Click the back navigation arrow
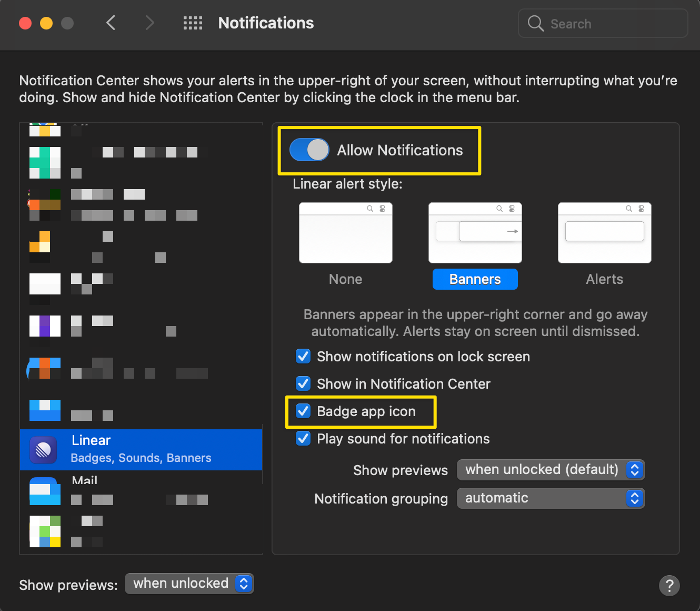The width and height of the screenshot is (700, 611). pyautogui.click(x=111, y=23)
